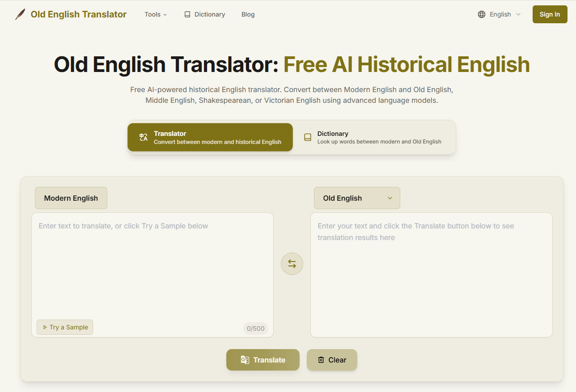Click the quill feather logo icon

pos(20,14)
